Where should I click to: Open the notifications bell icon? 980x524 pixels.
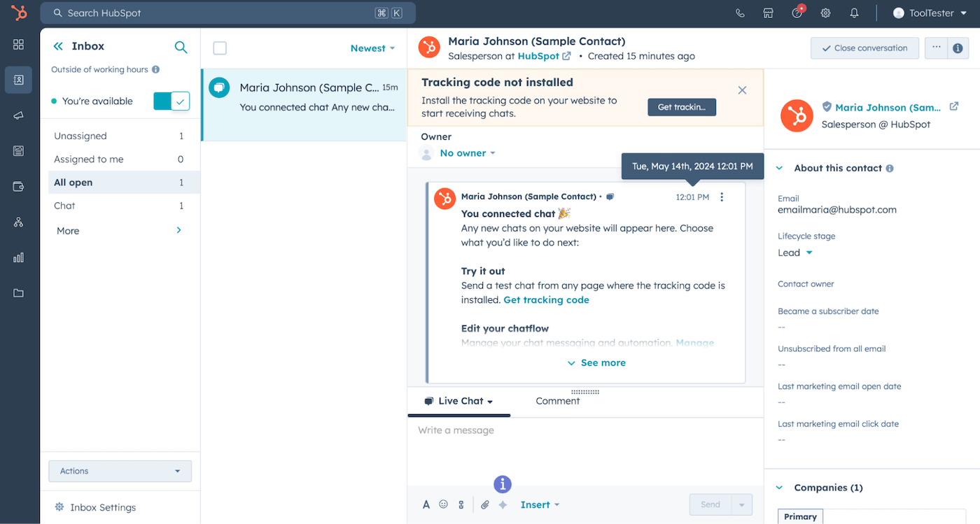(x=854, y=13)
